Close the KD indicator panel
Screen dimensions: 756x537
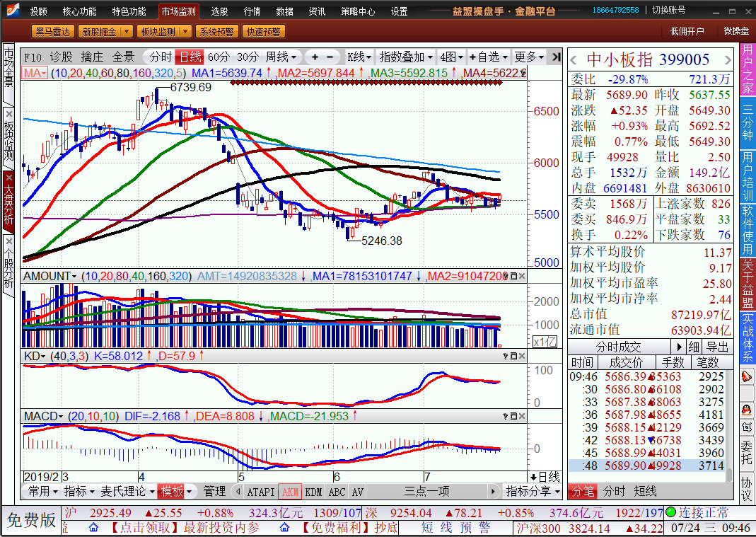(522, 356)
